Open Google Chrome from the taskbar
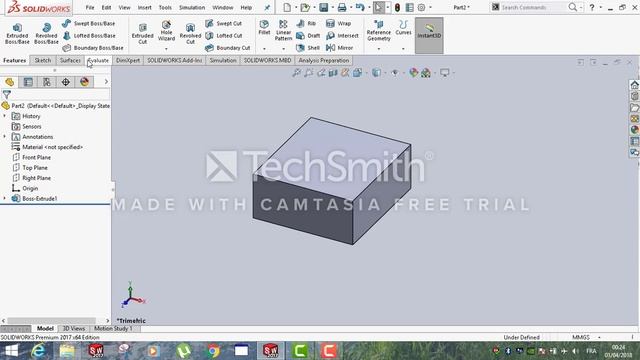The image size is (640, 360). point(213,351)
